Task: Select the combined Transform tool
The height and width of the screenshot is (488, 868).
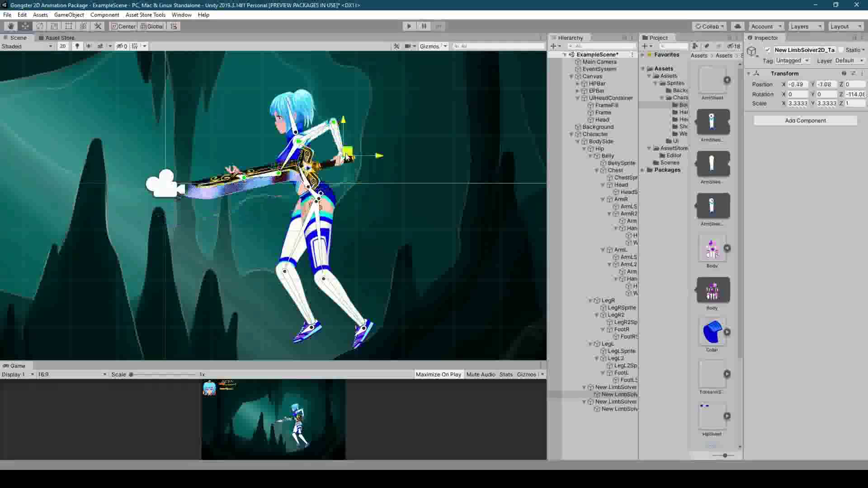Action: [x=83, y=26]
